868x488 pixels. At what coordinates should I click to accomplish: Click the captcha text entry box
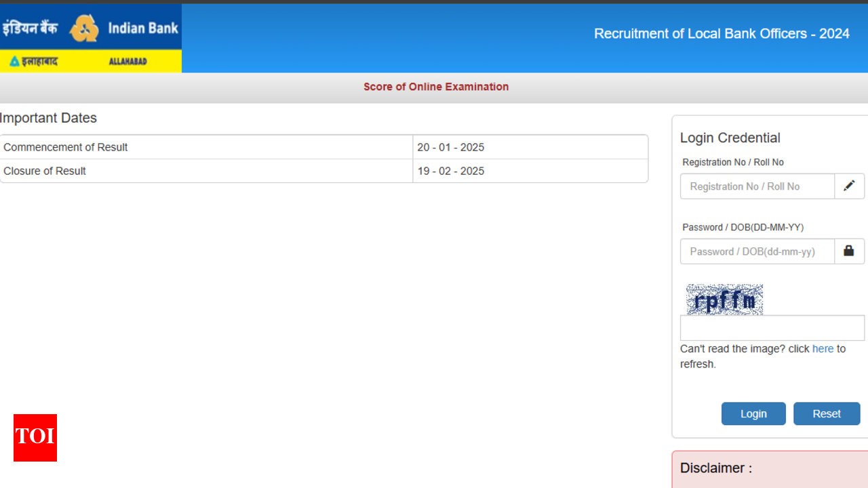click(772, 328)
